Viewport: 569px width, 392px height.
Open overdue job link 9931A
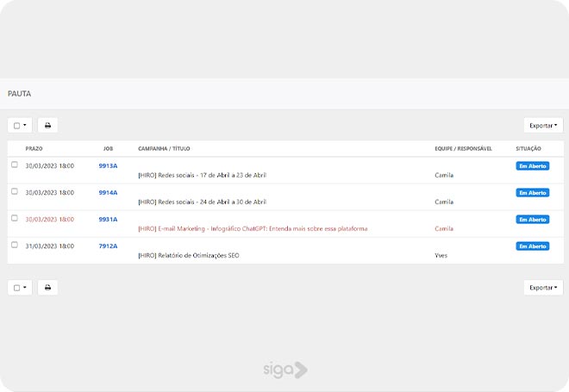(108, 219)
